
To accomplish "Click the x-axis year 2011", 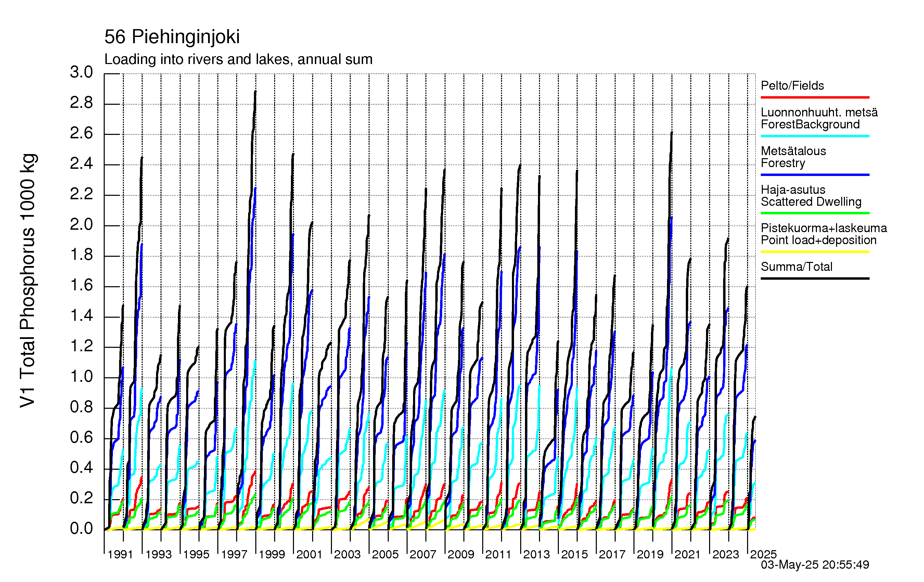I will coord(499,554).
